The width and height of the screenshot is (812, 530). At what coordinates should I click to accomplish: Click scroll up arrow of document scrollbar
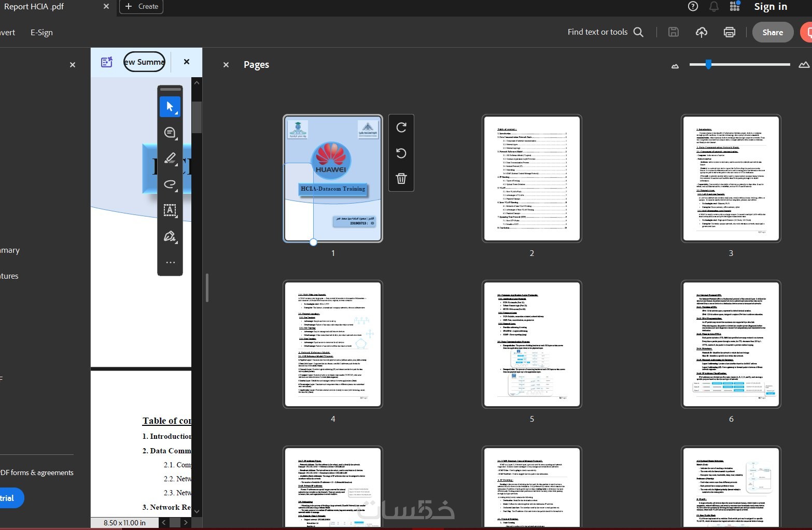[197, 82]
